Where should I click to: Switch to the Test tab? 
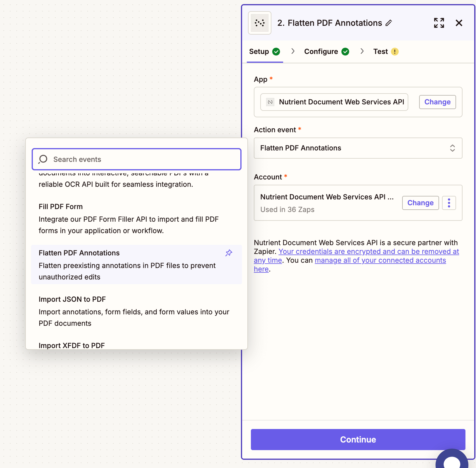coord(380,51)
